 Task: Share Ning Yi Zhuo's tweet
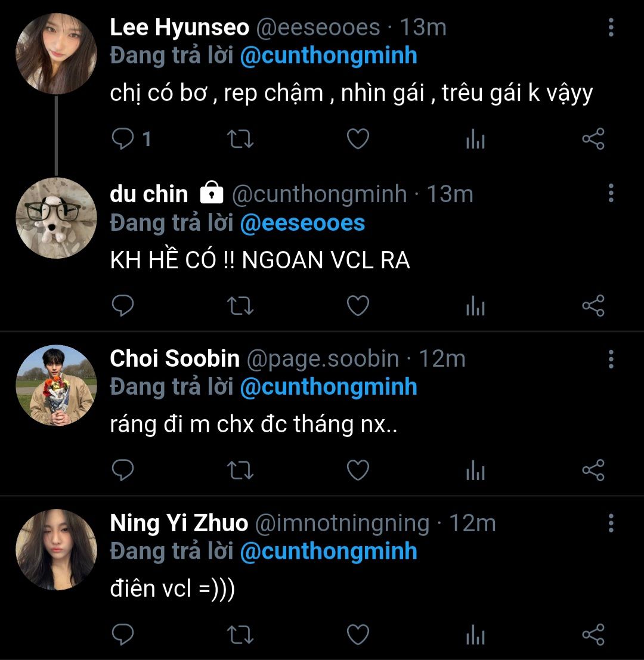593,635
